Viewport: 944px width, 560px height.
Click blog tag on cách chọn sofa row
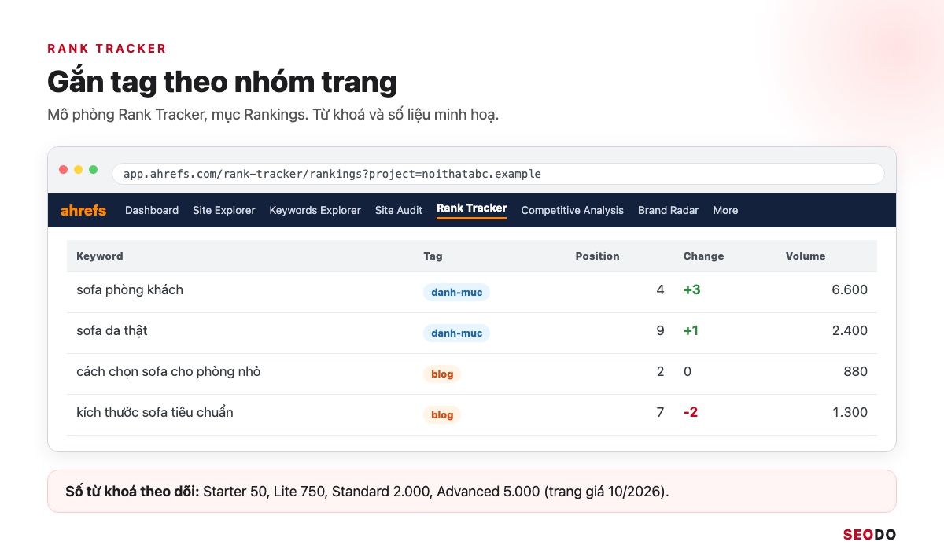pyautogui.click(x=442, y=374)
